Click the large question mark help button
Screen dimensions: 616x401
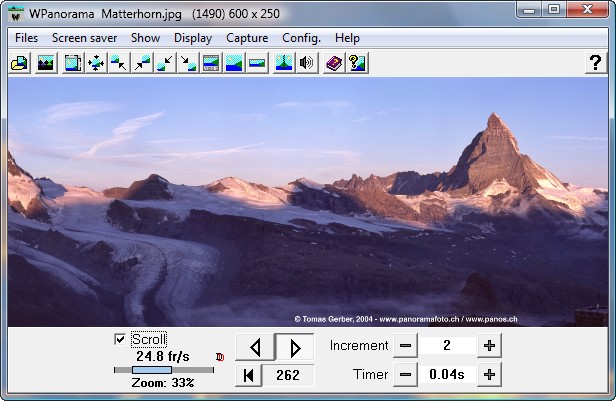click(595, 63)
